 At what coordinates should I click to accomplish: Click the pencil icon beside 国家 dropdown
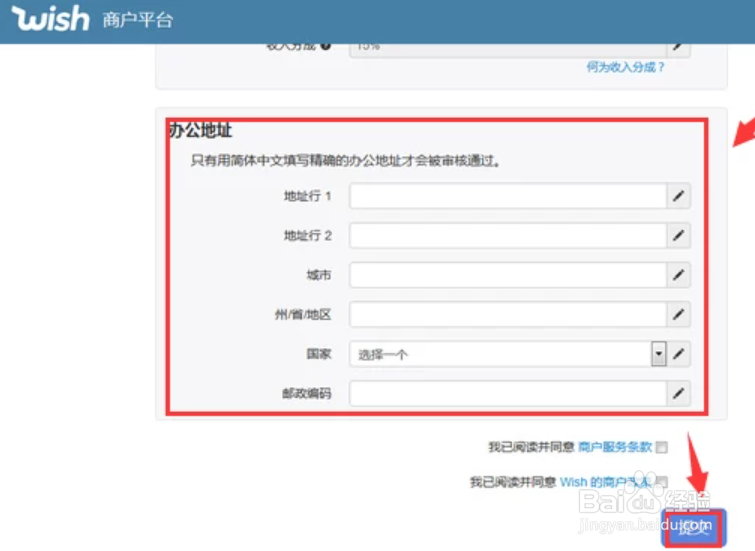[678, 354]
